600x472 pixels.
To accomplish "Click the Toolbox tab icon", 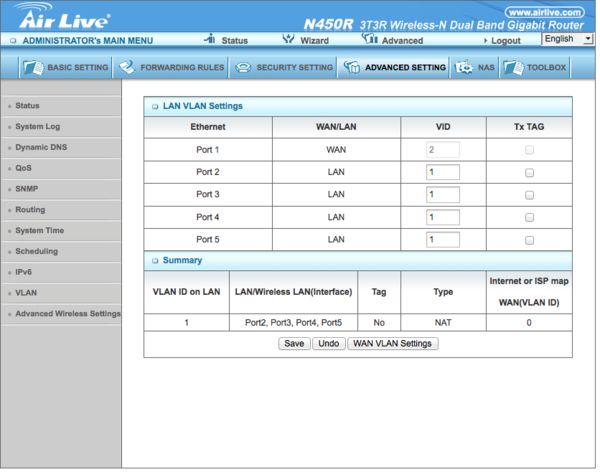I will tap(514, 67).
